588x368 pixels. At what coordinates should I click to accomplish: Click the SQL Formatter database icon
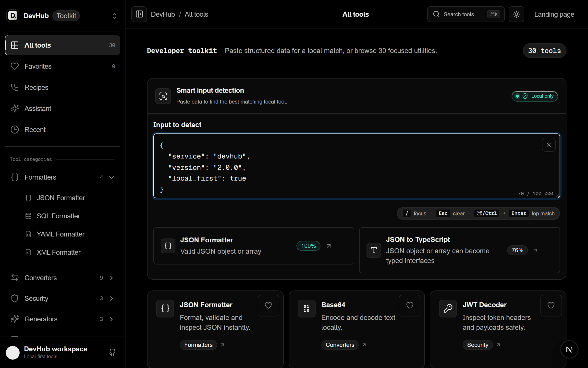click(x=28, y=216)
